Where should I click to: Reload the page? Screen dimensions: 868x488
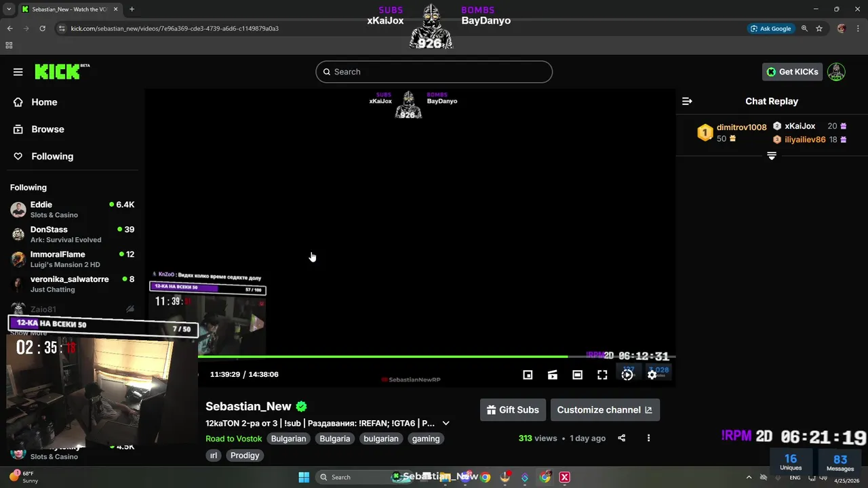tap(42, 28)
